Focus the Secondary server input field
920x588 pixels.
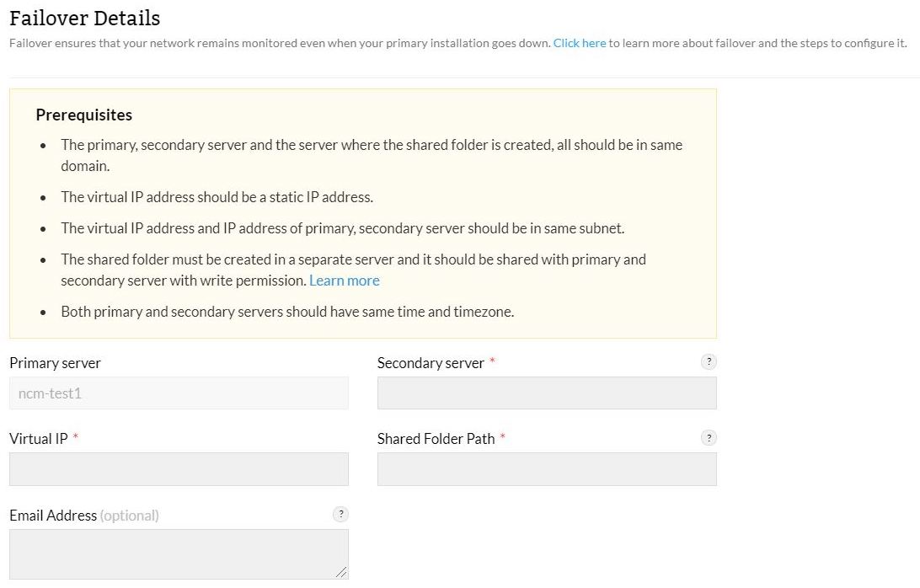click(x=547, y=393)
